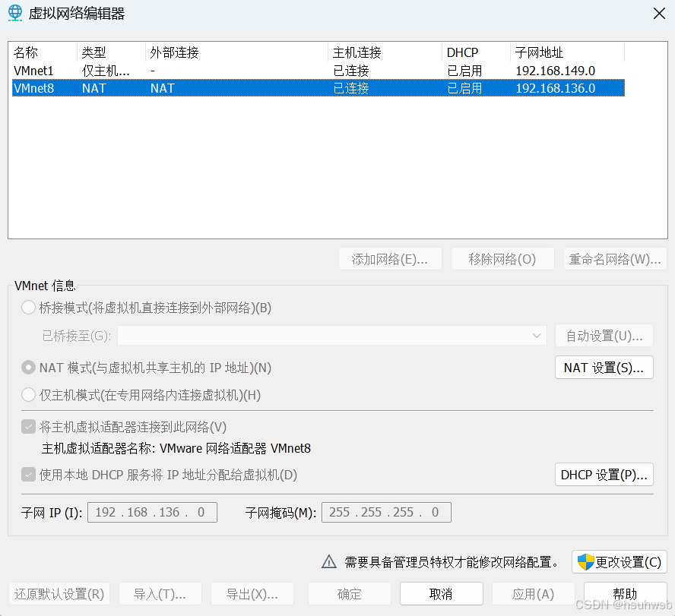
Task: Open DHCP 设置(P)... dialog
Action: click(x=604, y=475)
